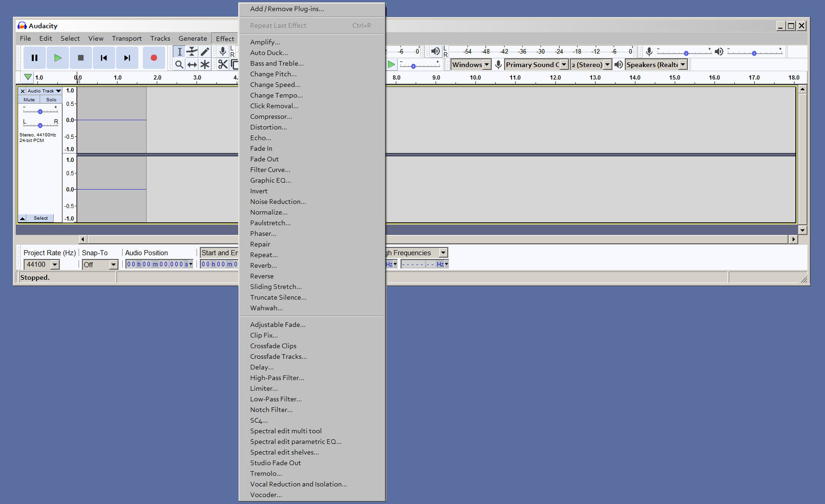
Task: Select the Amplify effect
Action: point(312,42)
